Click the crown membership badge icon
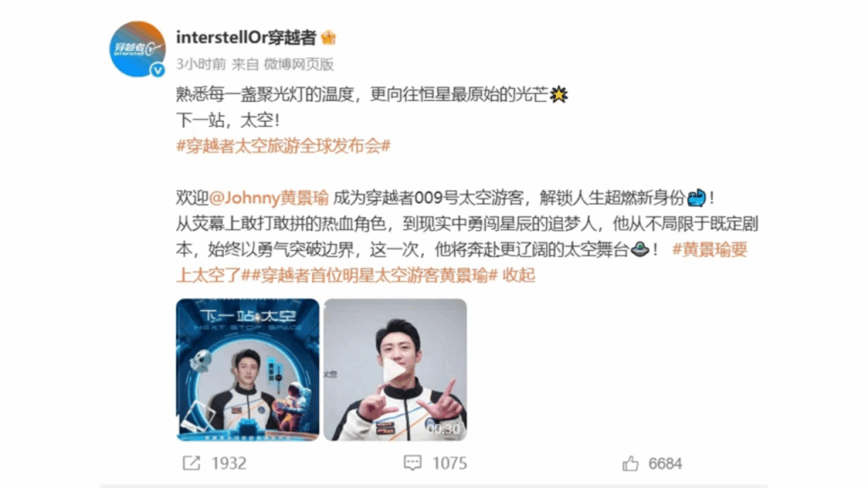The height and width of the screenshot is (488, 868). point(328,37)
